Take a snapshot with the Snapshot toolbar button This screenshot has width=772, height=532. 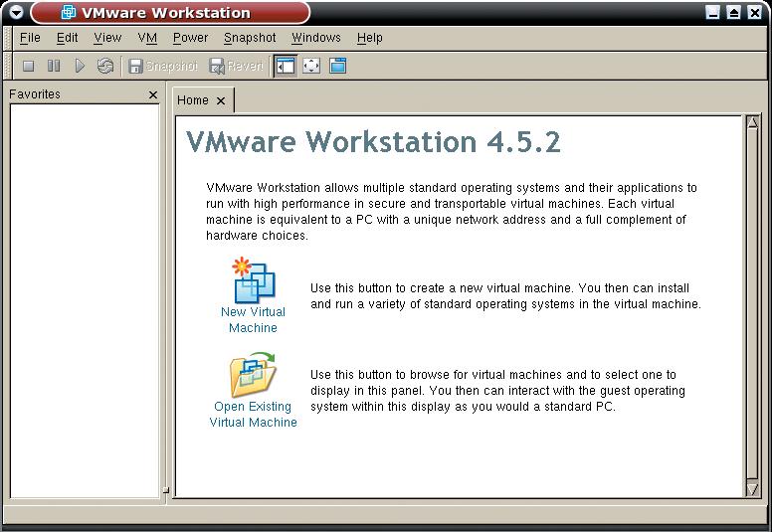[x=162, y=66]
